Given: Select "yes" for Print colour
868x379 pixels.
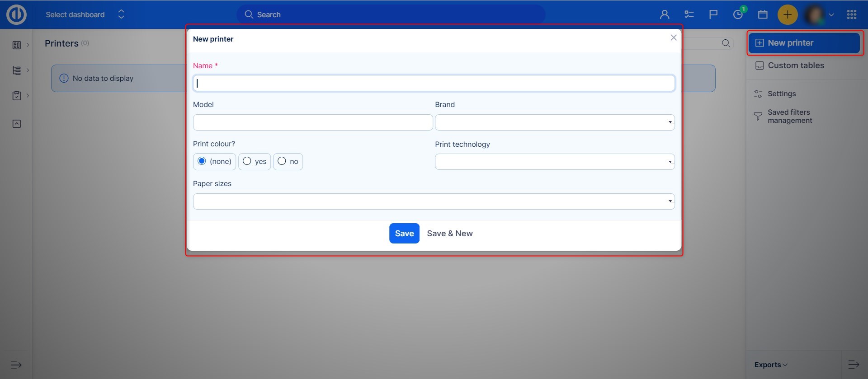Looking at the screenshot, I should [x=247, y=161].
